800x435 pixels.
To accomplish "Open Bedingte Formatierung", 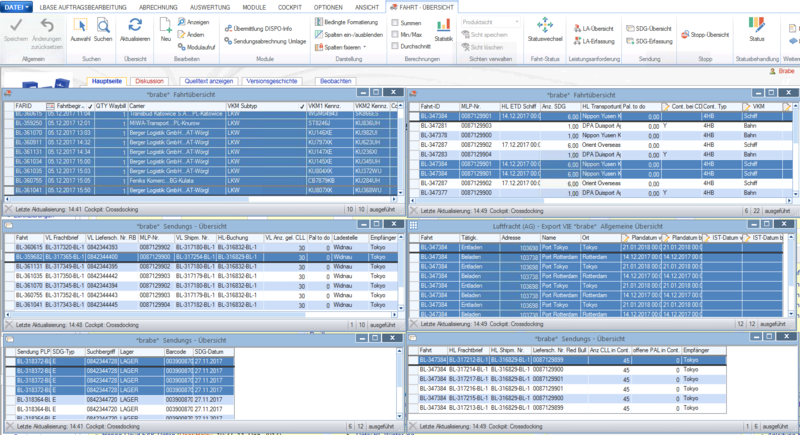I will pos(346,22).
